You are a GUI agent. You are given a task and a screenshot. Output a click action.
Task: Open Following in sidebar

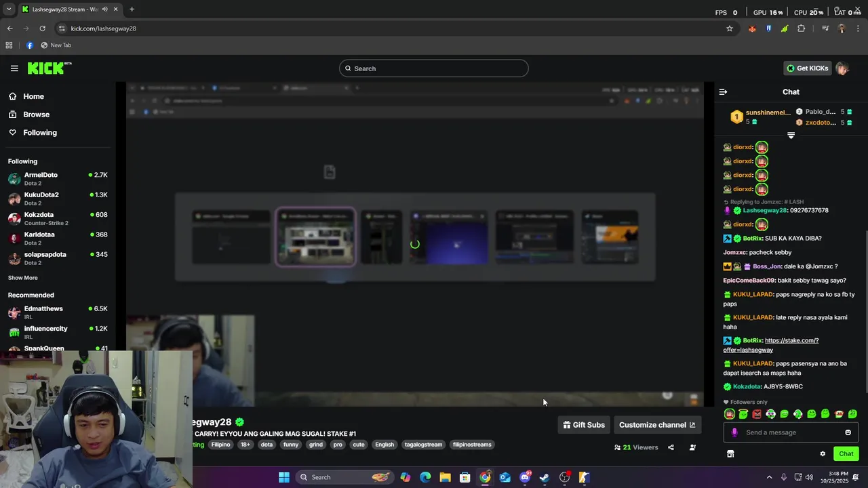(40, 133)
